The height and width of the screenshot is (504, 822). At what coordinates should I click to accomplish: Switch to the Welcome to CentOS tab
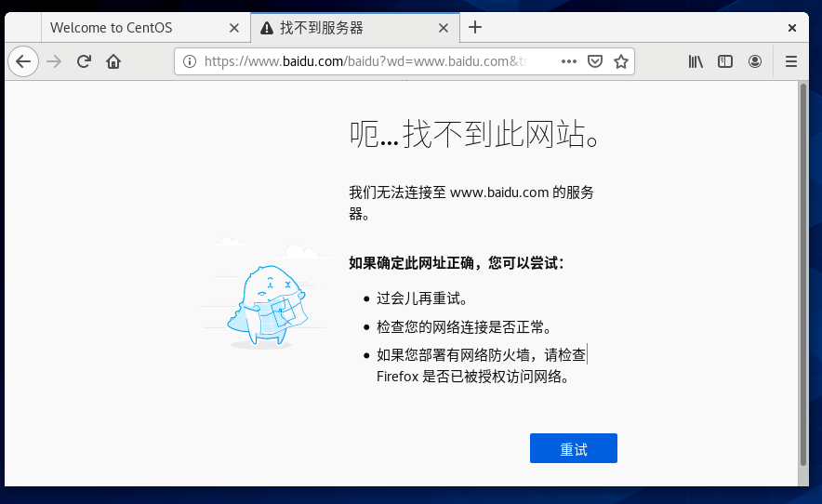[146, 28]
